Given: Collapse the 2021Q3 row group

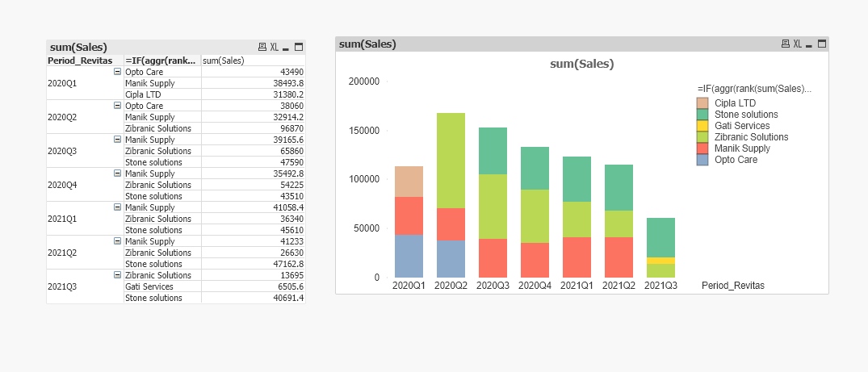Looking at the screenshot, I should point(117,274).
